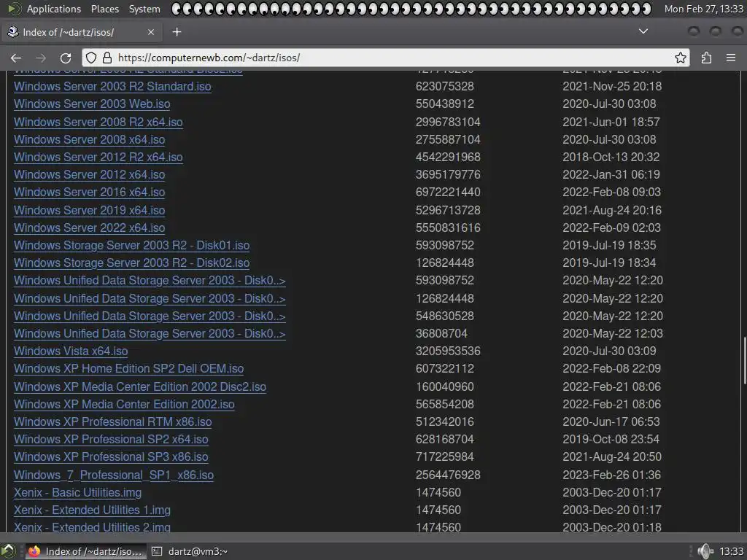Screen dimensions: 747x560
Task: Open Windows XP Professional SP3 x86.iso
Action: 111,457
